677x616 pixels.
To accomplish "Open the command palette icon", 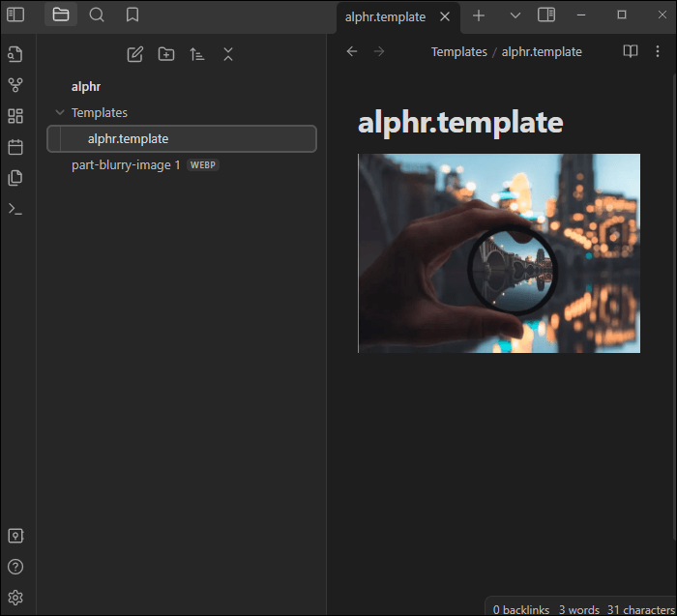I will pos(15,209).
